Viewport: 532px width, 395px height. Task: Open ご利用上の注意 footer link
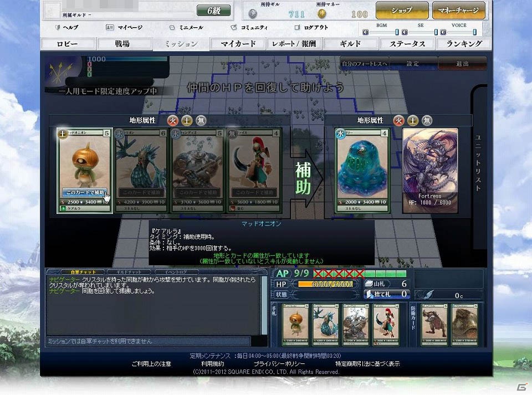click(x=151, y=364)
